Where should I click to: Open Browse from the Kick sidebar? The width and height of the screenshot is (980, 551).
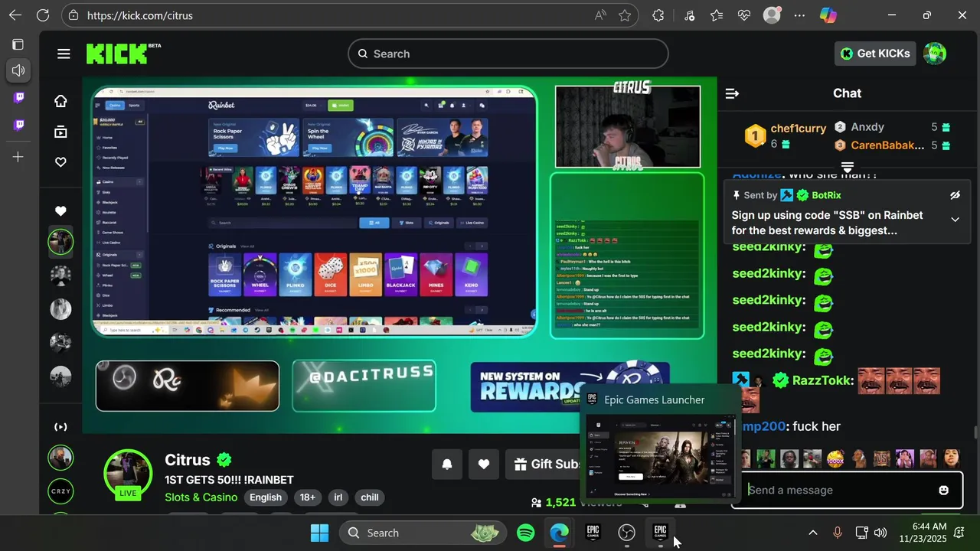pos(60,132)
